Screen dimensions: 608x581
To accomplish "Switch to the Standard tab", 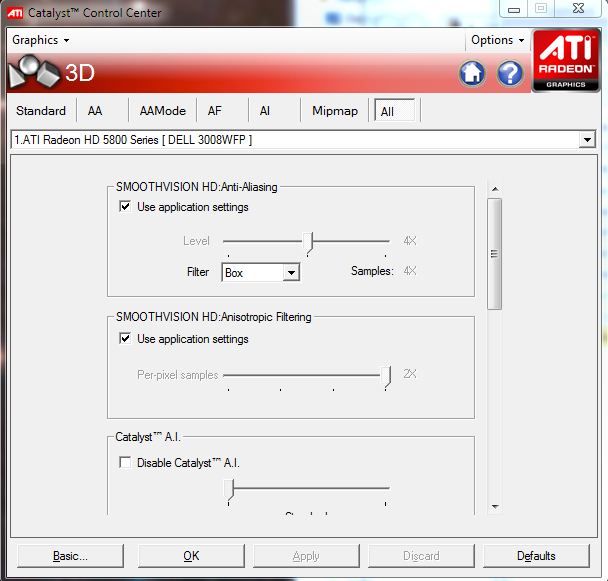I will click(41, 111).
